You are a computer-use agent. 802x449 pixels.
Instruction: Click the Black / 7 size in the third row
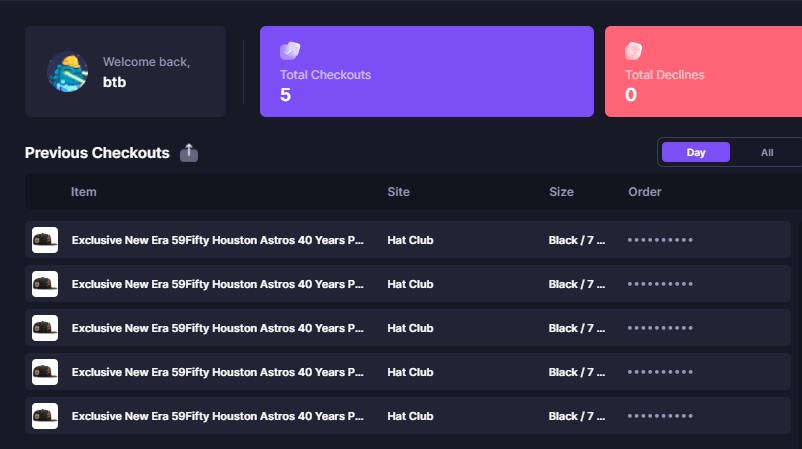tap(576, 328)
